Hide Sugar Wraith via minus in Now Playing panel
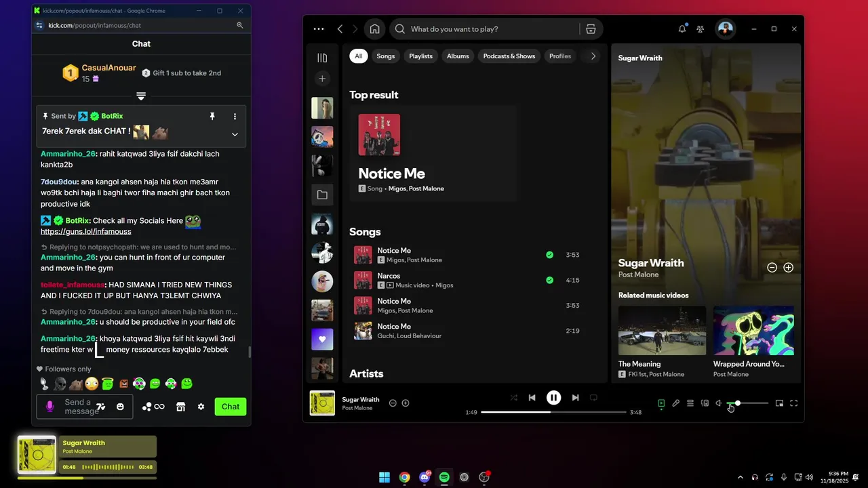868x488 pixels. [x=772, y=268]
